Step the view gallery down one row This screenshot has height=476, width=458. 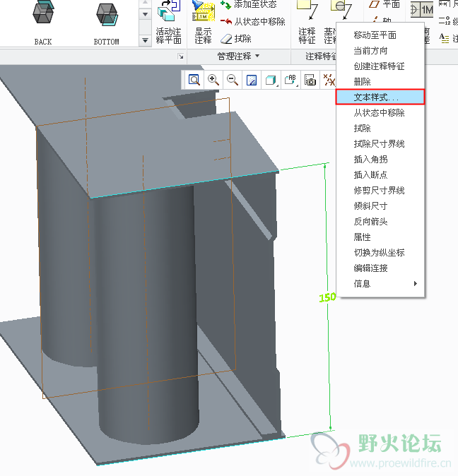coord(145,14)
